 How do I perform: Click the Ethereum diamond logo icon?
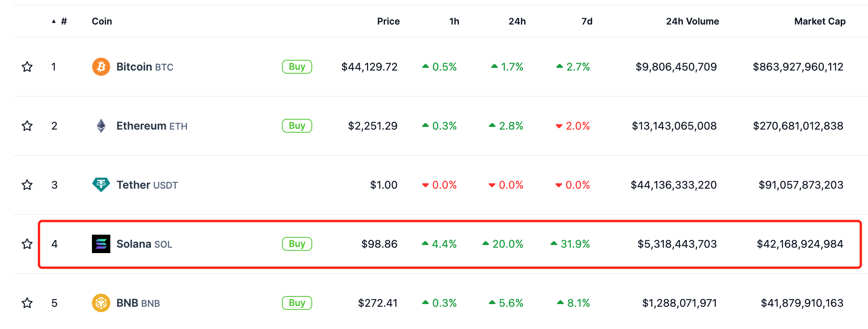tap(101, 126)
